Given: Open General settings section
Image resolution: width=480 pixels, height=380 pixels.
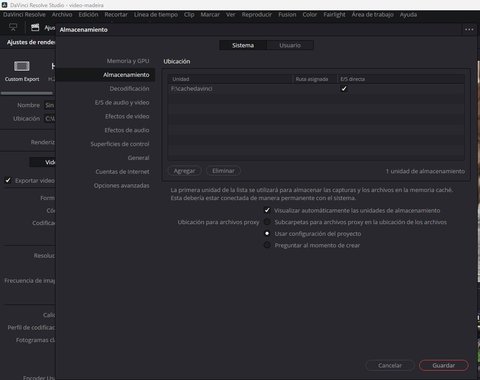Looking at the screenshot, I should (x=138, y=158).
